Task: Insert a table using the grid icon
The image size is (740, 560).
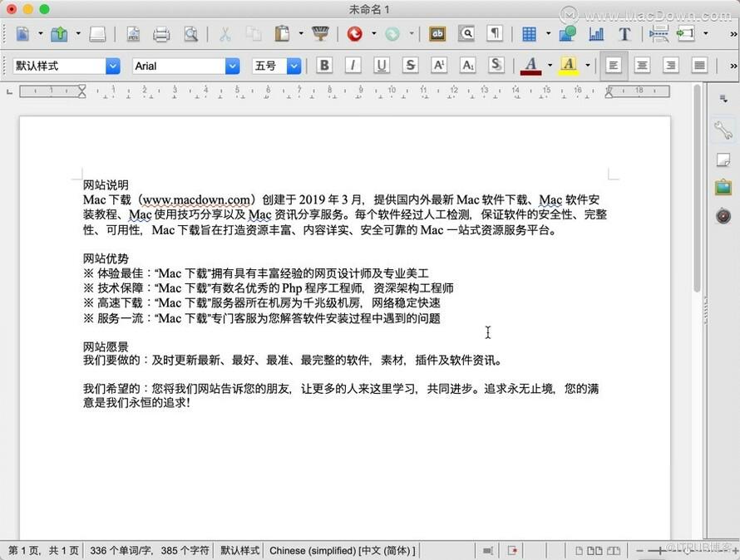Action: 529,34
